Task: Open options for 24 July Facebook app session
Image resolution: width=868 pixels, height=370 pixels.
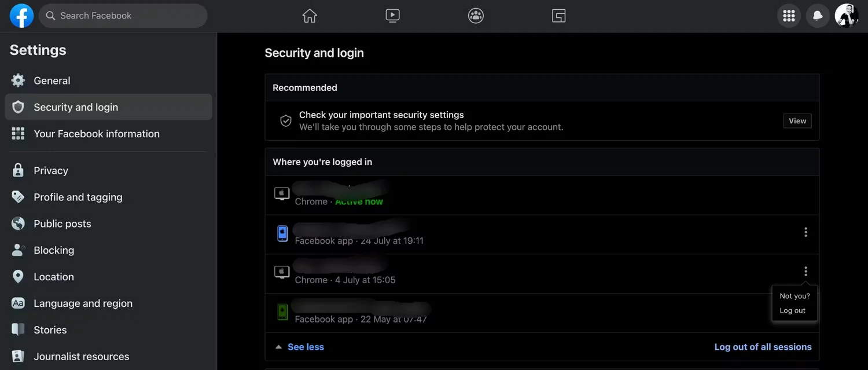Action: 806,232
